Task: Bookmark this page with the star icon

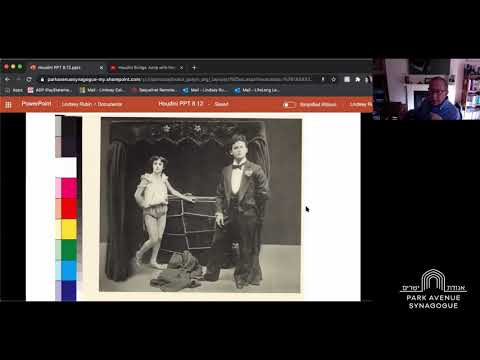Action: click(x=333, y=79)
